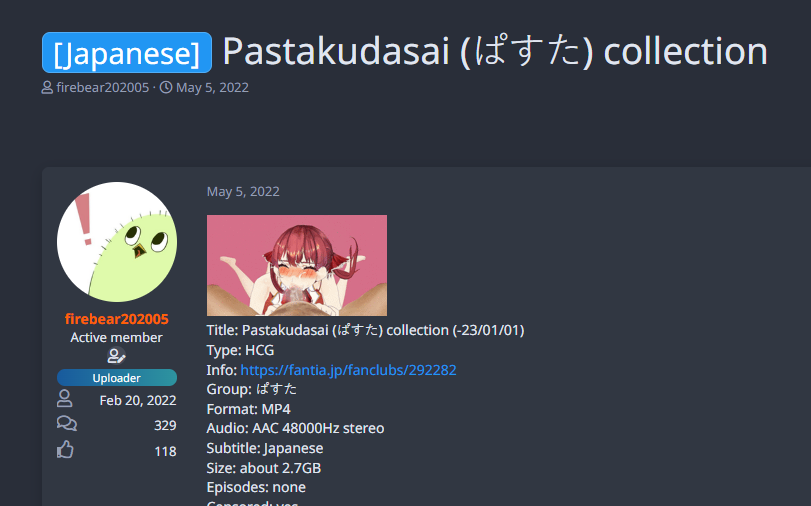Image resolution: width=811 pixels, height=506 pixels.
Task: Select the Feb 20, 2022 joined date
Action: (x=138, y=400)
